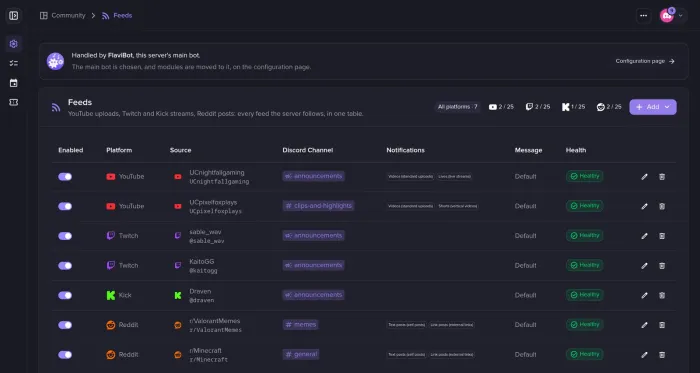700x373 pixels.
Task: Turn off the KaitoGG feed switch
Action: 65,265
